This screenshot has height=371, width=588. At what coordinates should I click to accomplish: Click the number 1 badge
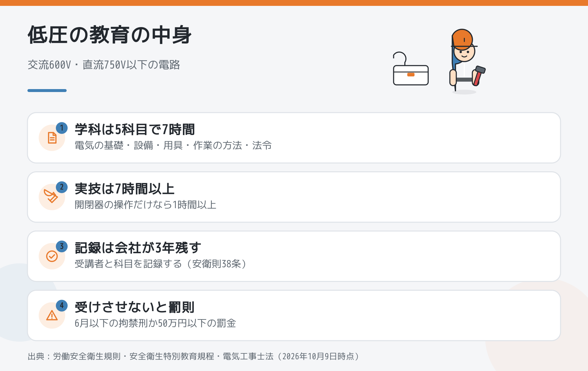[x=62, y=128]
